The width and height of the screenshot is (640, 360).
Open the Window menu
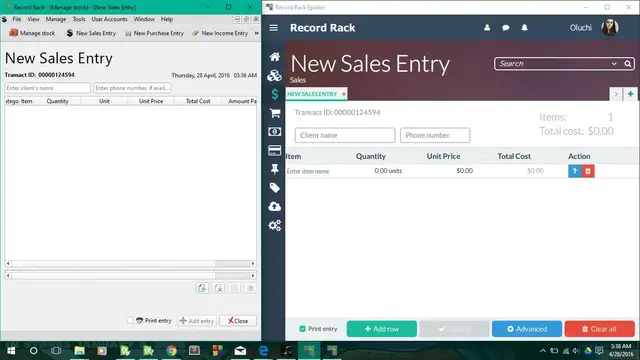[x=144, y=19]
